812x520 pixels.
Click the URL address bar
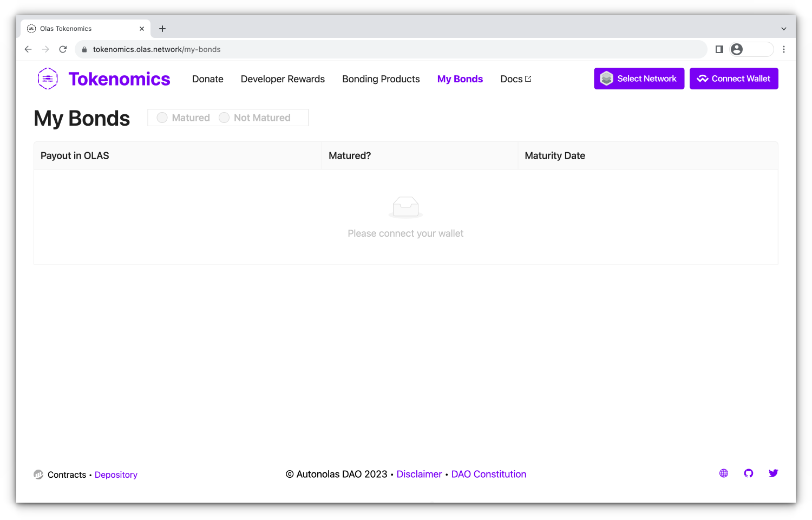click(x=379, y=49)
